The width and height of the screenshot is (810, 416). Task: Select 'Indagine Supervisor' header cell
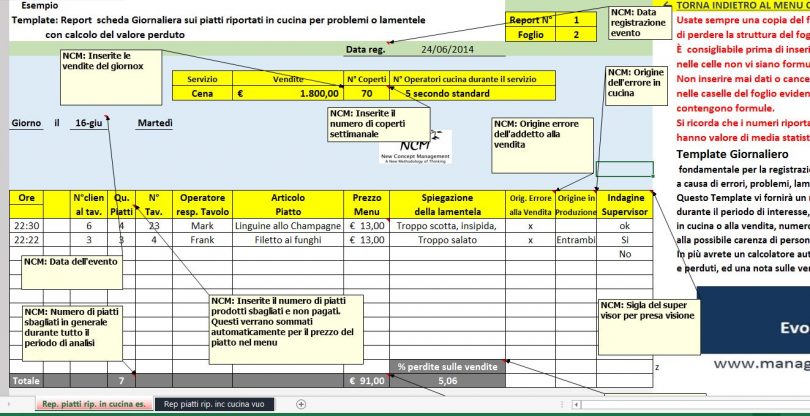click(625, 205)
